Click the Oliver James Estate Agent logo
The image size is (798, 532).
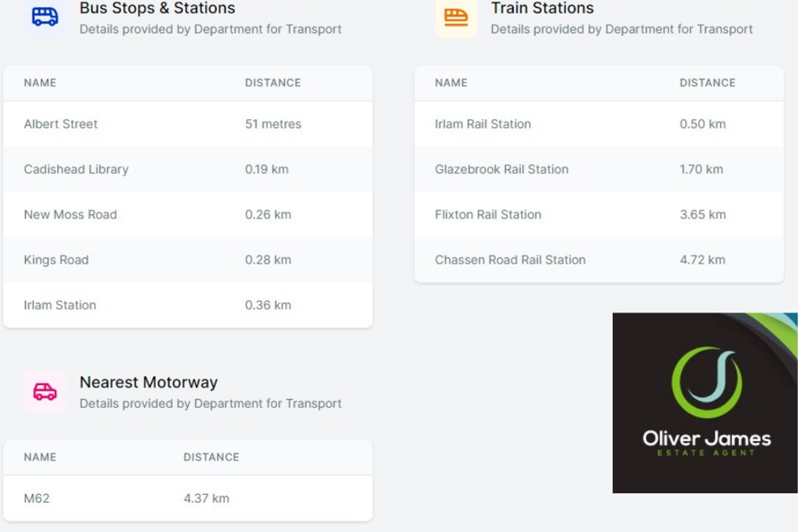click(705, 403)
